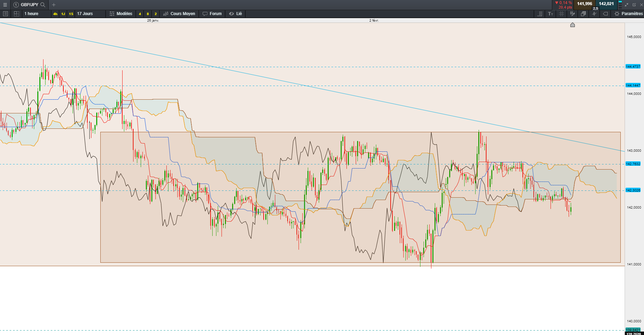
Task: Toggle the Lié linked-chart option
Action: click(236, 14)
